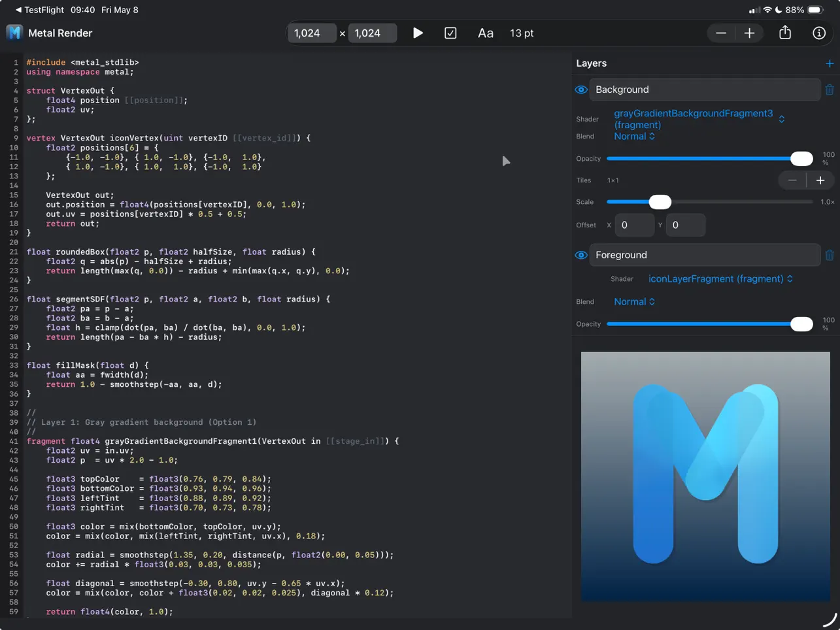
Task: Adjust the Background layer Scale slider
Action: [x=709, y=202]
